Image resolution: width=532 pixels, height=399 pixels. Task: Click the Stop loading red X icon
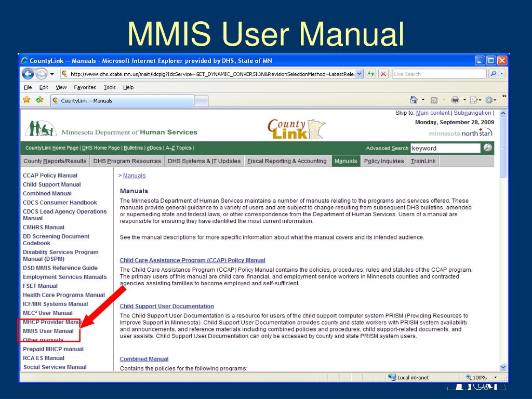tap(383, 74)
